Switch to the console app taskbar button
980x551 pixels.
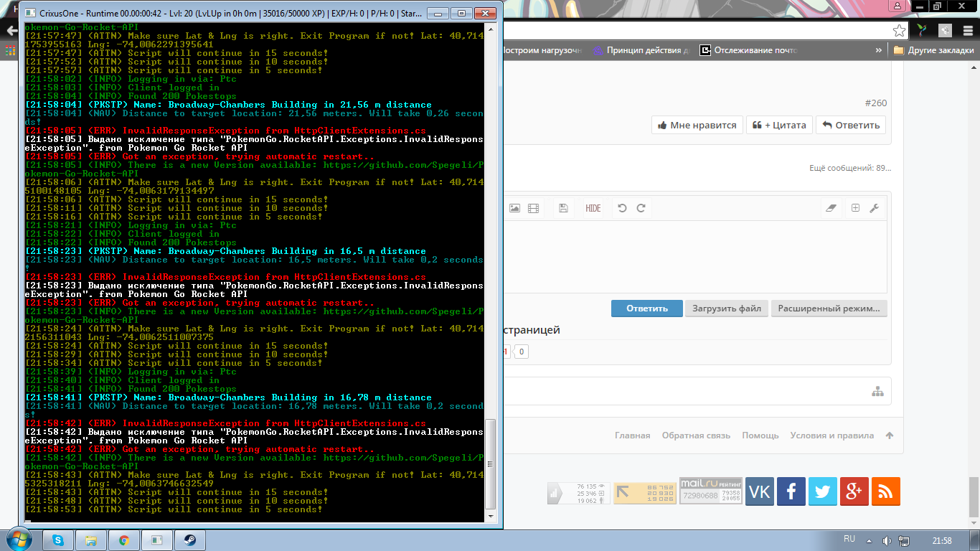[157, 540]
